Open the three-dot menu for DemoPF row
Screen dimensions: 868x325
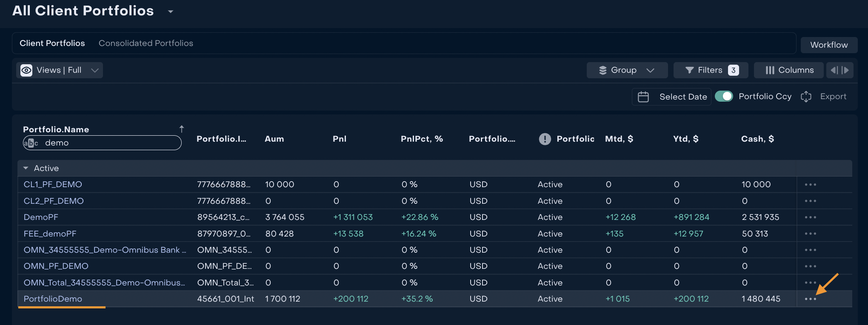click(x=810, y=217)
